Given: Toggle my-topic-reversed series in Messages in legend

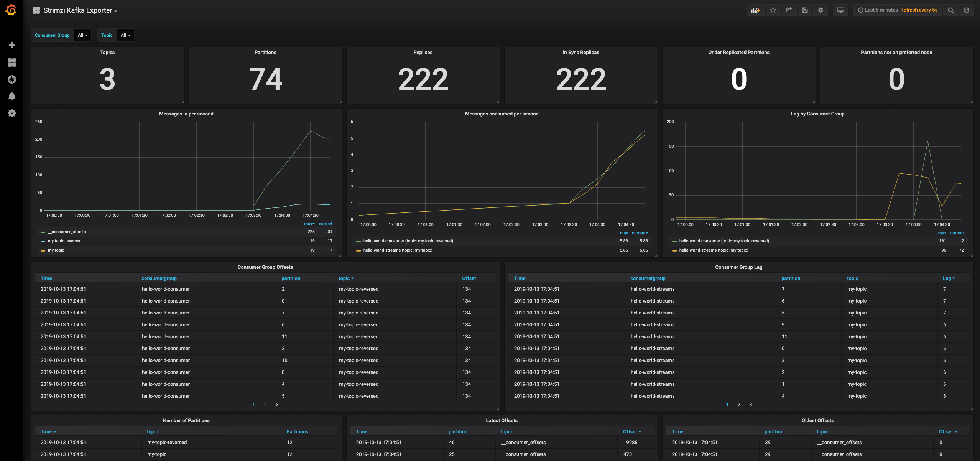Looking at the screenshot, I should click(64, 241).
